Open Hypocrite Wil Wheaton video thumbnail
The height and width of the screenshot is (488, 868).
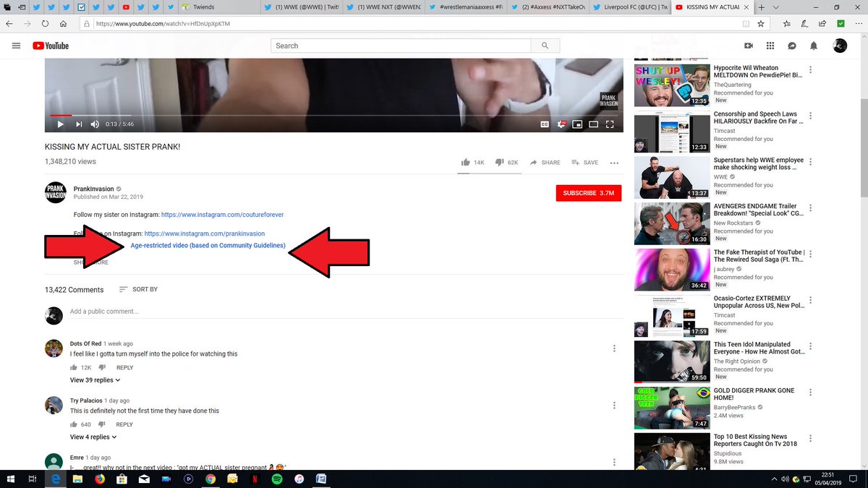(x=671, y=85)
